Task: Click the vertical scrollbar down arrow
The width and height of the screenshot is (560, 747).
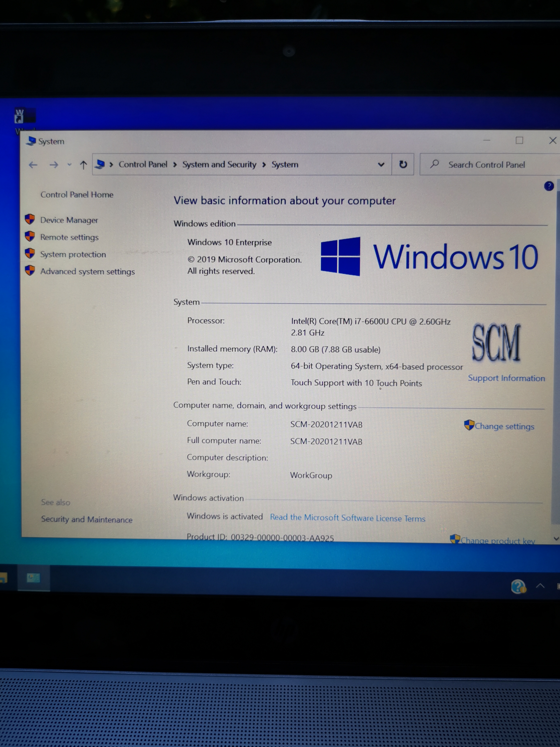Action: (x=556, y=539)
